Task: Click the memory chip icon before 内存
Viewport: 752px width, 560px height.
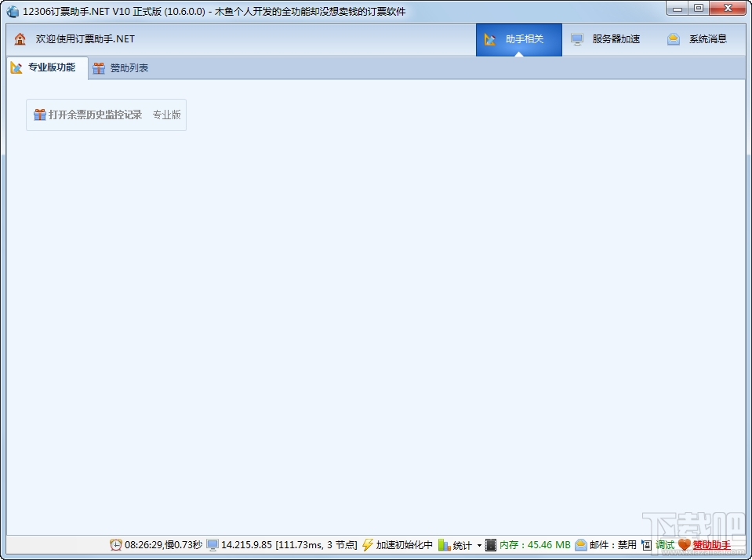Action: click(490, 544)
